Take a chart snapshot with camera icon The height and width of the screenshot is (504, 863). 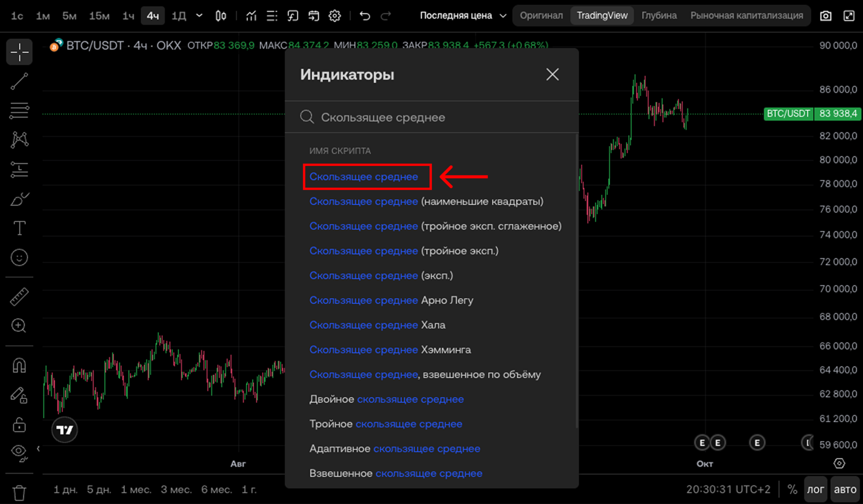pos(826,16)
